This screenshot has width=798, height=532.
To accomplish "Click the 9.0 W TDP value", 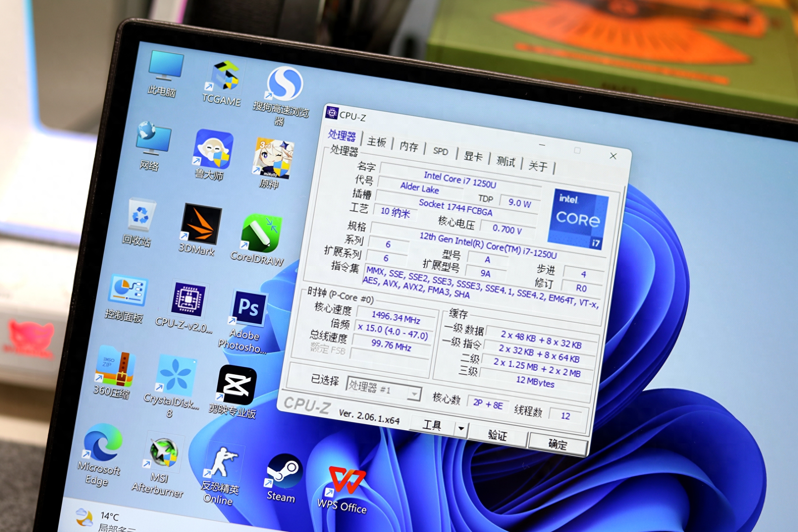I will tap(520, 203).
